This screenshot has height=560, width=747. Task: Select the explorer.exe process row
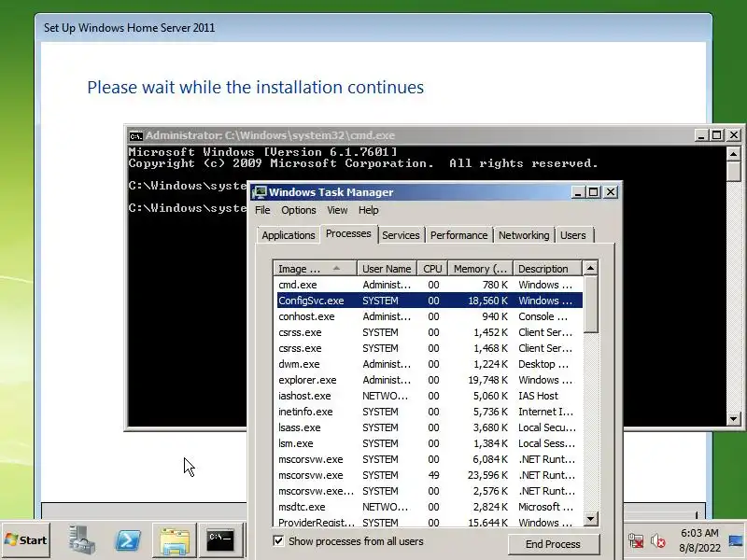click(430, 380)
